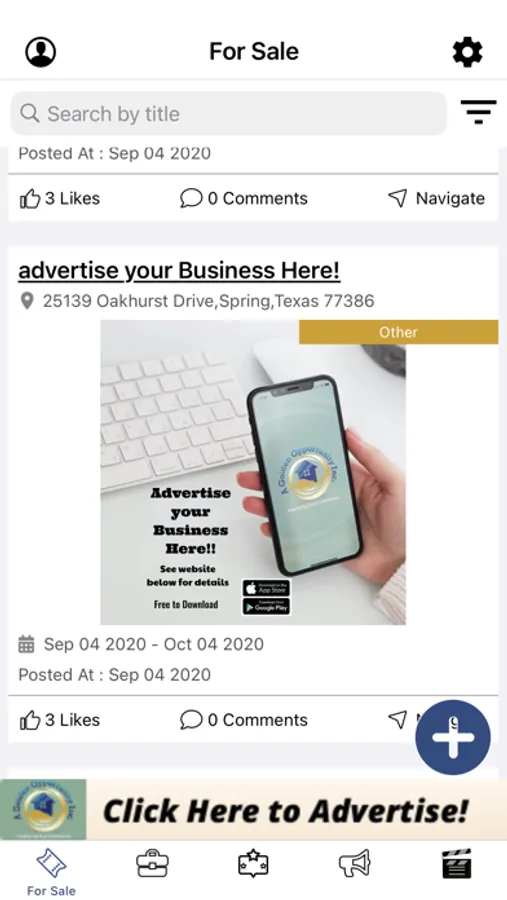Tap the Oakhurst Drive address location
507x900 pixels.
tap(197, 301)
